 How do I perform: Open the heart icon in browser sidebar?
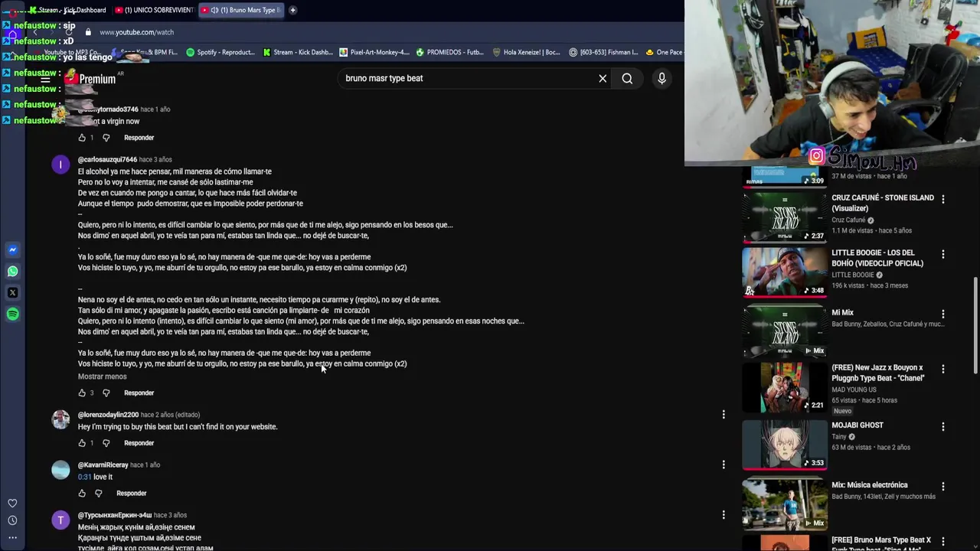pyautogui.click(x=12, y=503)
